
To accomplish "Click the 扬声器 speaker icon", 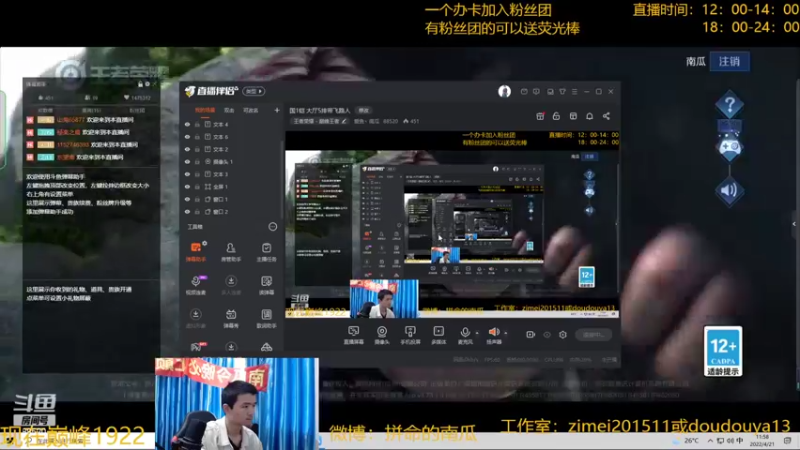I will click(493, 333).
